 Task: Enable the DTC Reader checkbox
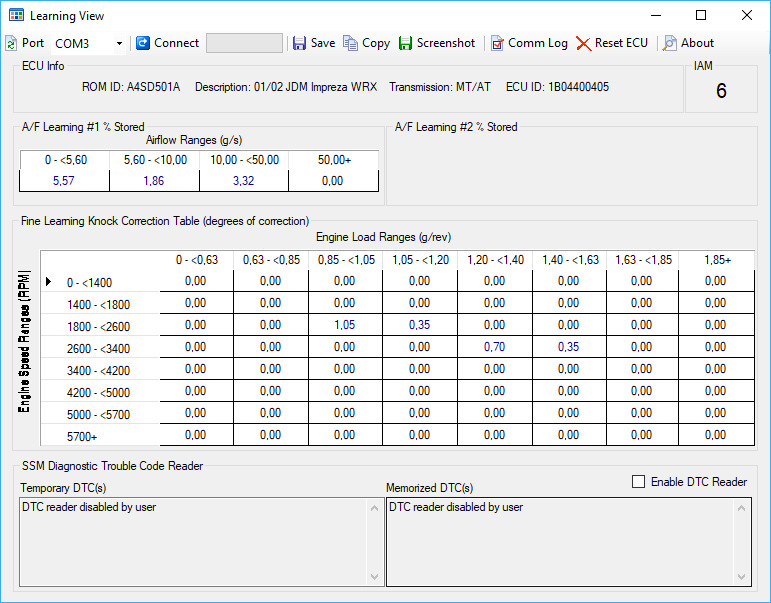coord(638,482)
